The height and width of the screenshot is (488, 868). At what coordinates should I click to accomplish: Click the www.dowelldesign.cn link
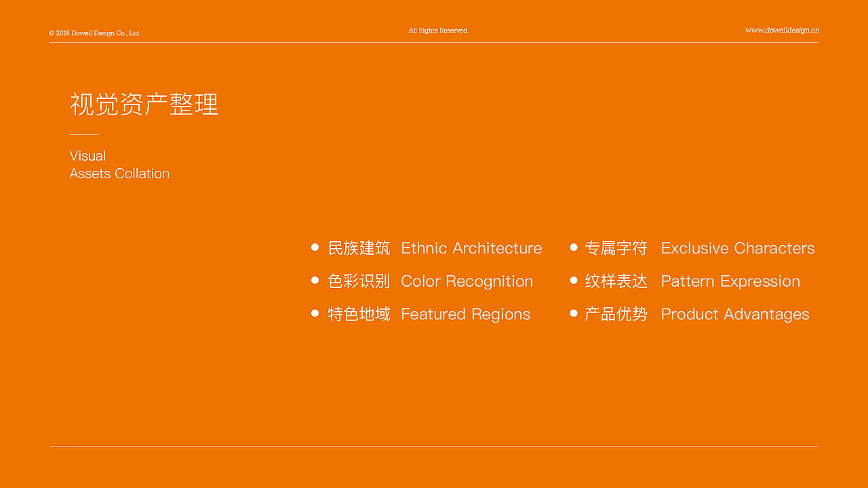782,30
